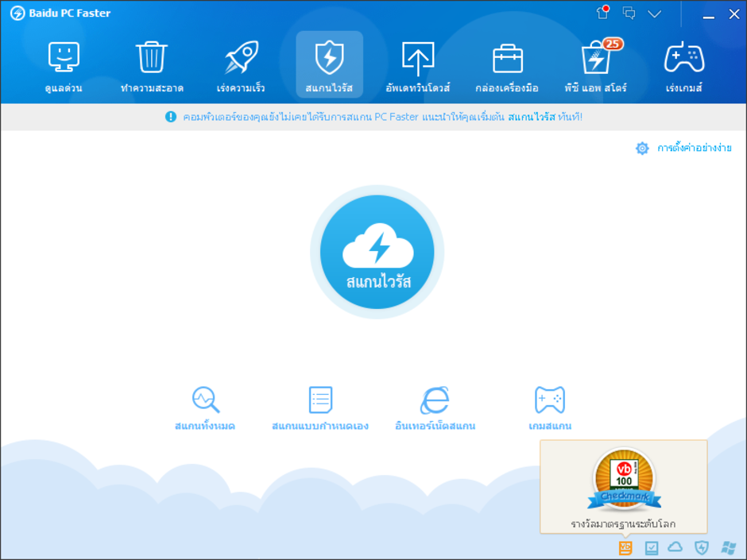Screen dimensions: 747x560
Task: Click the อินเทอร์เน็ตสแกน internet scan icon
Action: tap(435, 400)
